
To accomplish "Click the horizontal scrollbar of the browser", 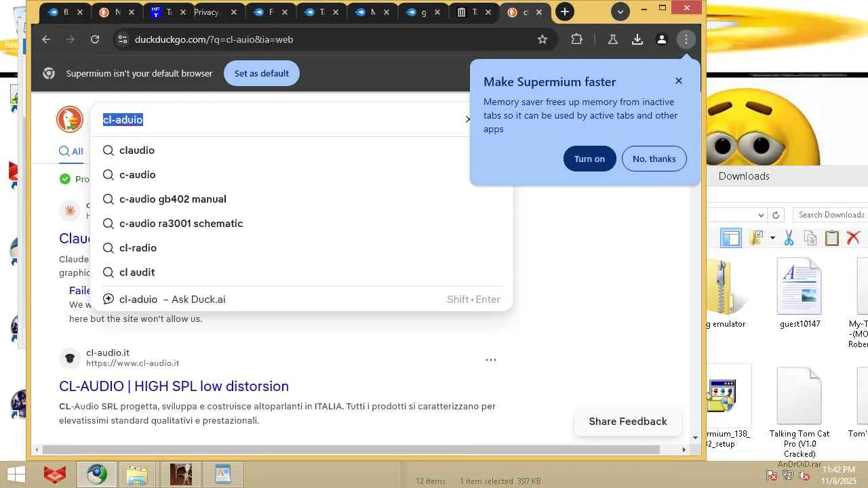I will click(x=351, y=449).
